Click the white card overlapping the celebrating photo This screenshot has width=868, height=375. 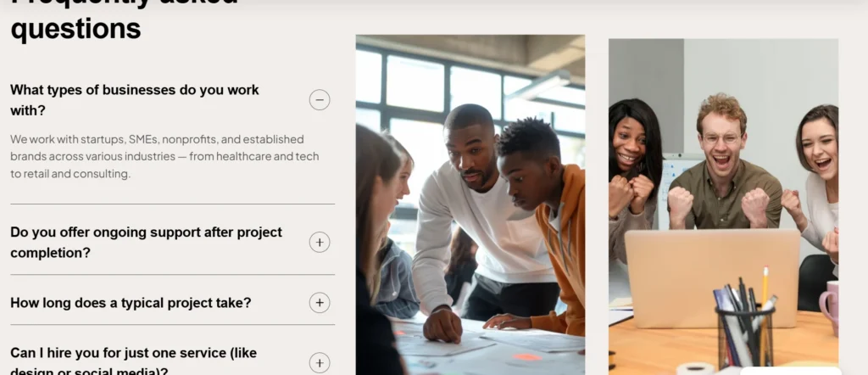[x=791, y=371]
